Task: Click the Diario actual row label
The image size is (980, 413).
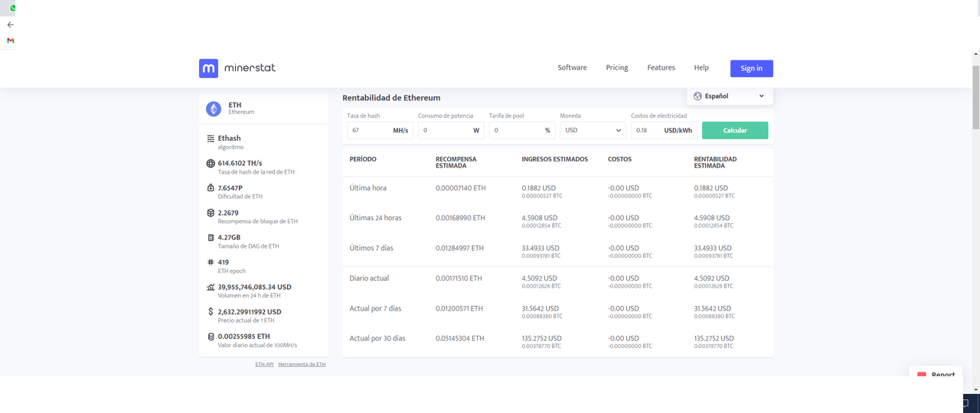Action: 369,278
